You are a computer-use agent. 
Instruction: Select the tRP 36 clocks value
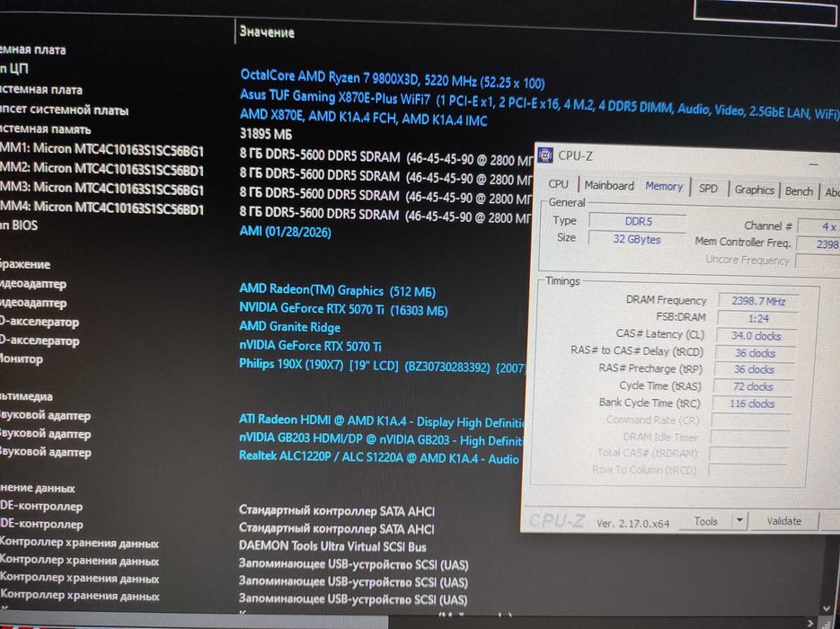tap(754, 369)
